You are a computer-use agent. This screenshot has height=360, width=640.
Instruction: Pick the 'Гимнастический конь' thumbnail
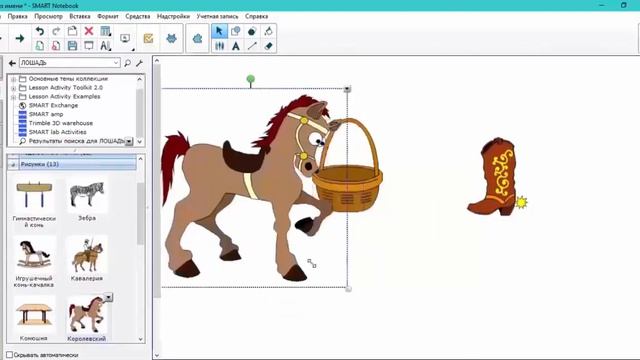coord(34,195)
